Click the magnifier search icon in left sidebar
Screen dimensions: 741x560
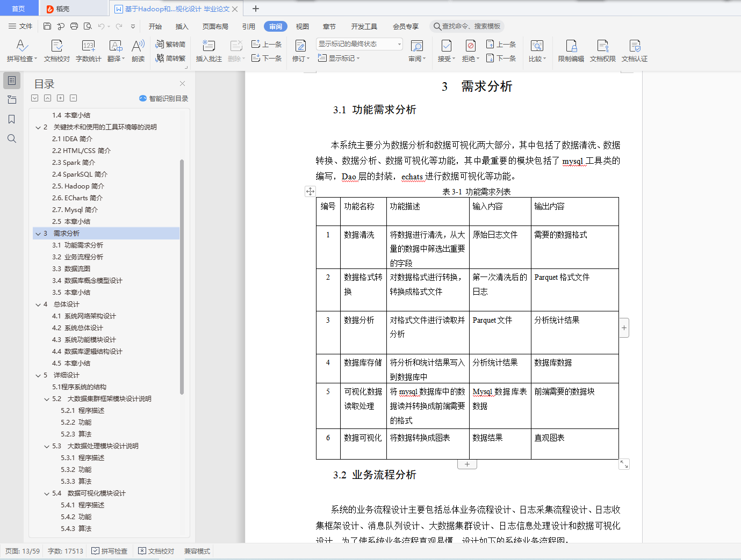(x=12, y=139)
